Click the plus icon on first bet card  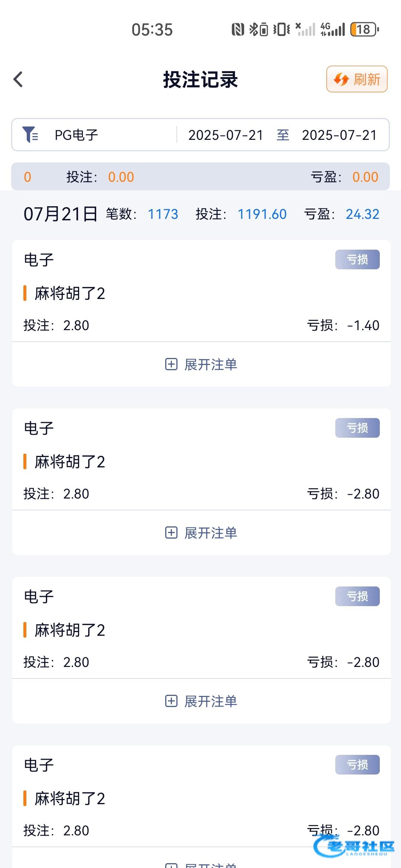pyautogui.click(x=171, y=364)
